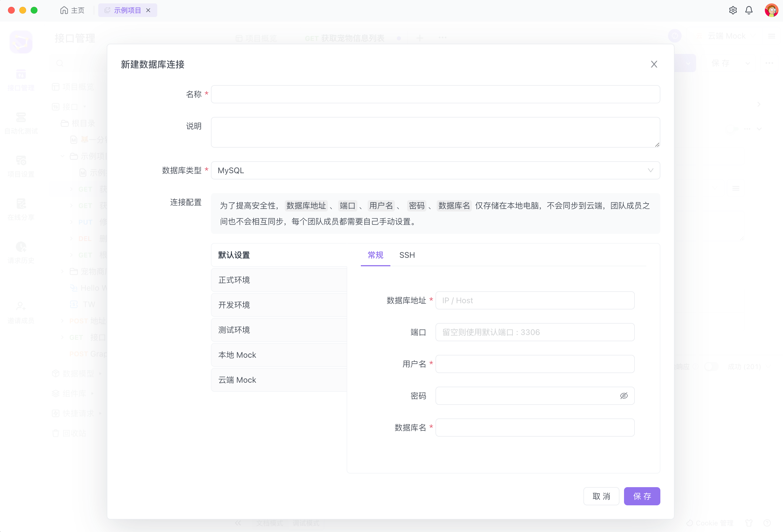Focus the 端口 port field
This screenshot has width=783, height=532.
point(535,332)
